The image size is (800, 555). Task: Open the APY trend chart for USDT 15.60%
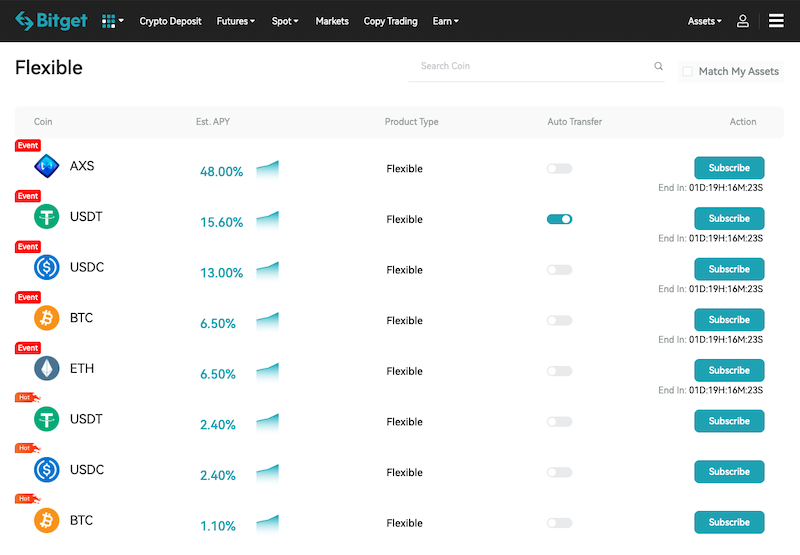[x=267, y=220]
